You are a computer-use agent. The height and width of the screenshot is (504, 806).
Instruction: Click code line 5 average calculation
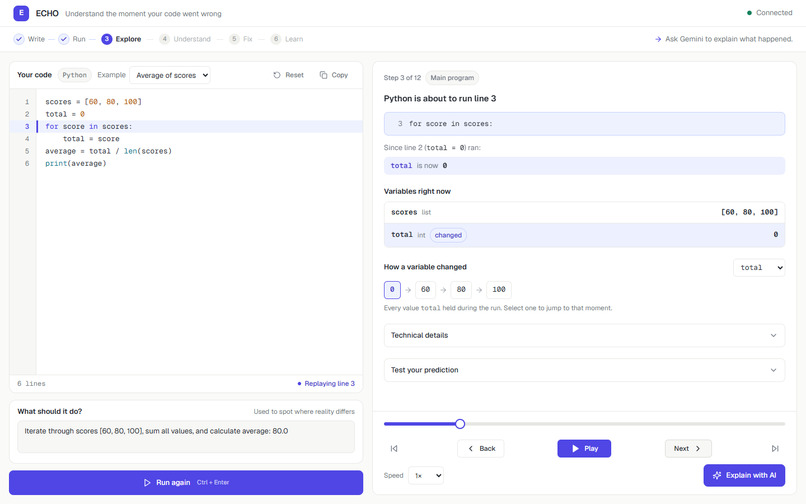(x=108, y=151)
